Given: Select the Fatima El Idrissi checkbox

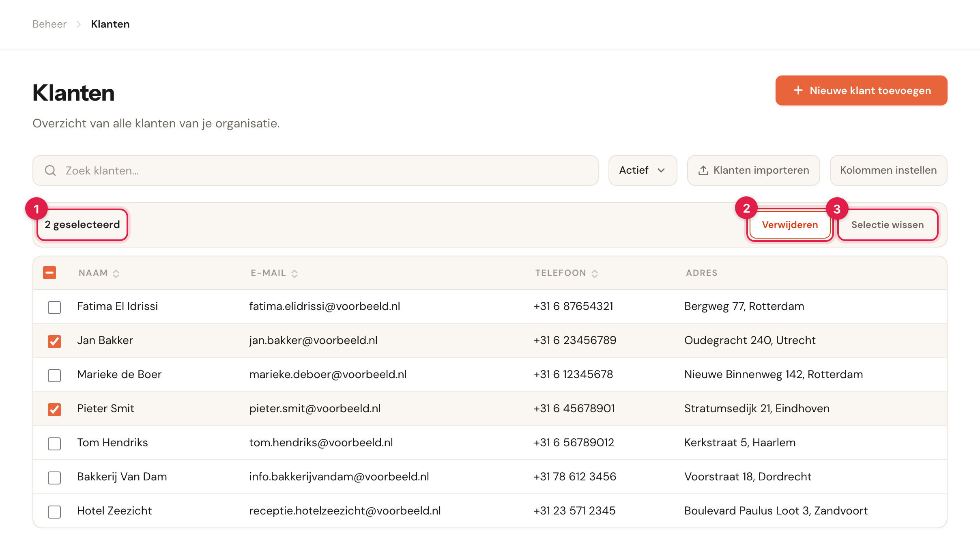Looking at the screenshot, I should click(x=54, y=307).
